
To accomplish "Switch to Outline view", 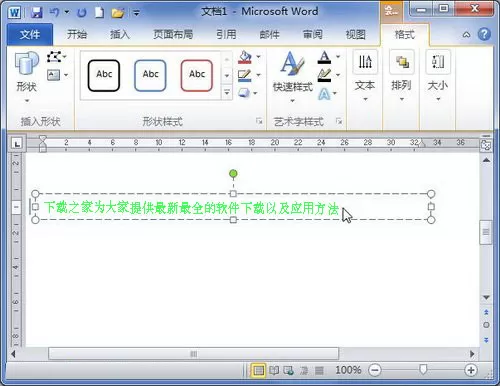I will pos(304,370).
